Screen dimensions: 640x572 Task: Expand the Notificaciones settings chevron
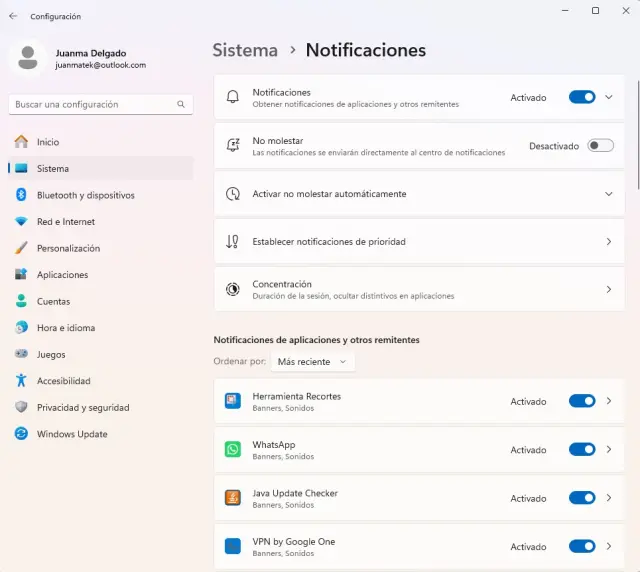[609, 97]
